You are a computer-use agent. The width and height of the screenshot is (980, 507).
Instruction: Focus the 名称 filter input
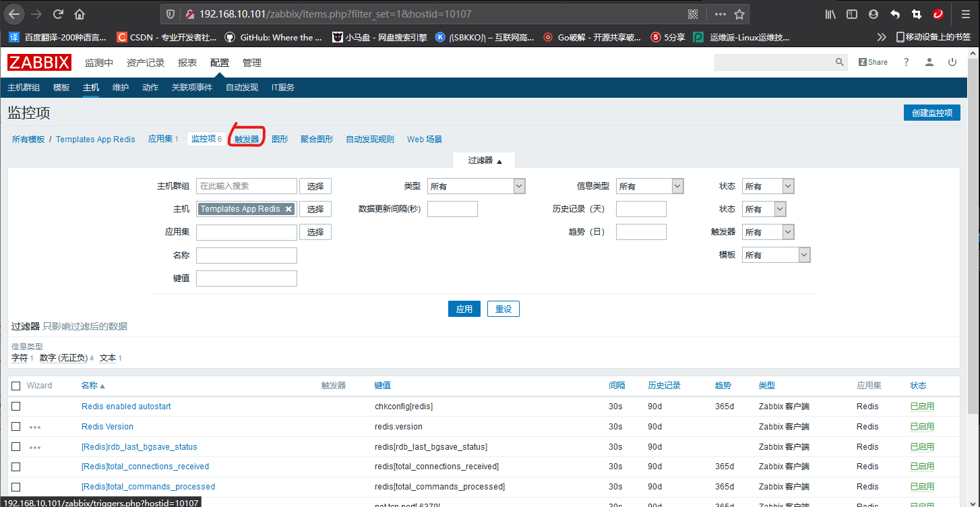247,255
